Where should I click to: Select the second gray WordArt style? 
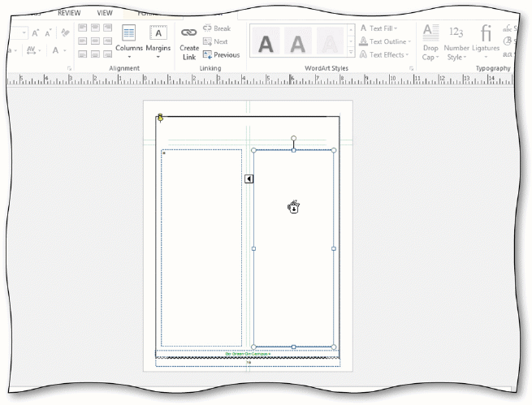click(x=297, y=41)
